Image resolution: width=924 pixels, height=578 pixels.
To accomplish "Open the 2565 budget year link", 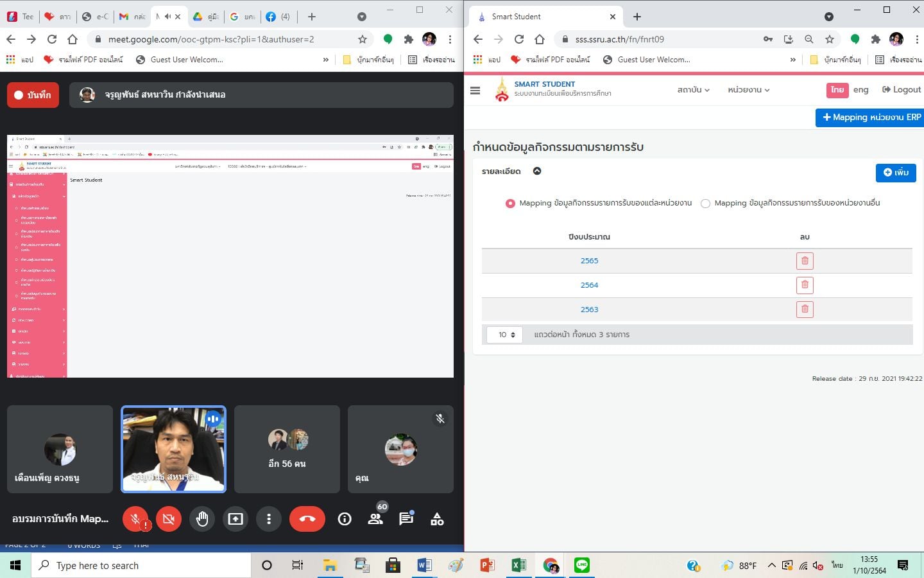I will pos(589,261).
